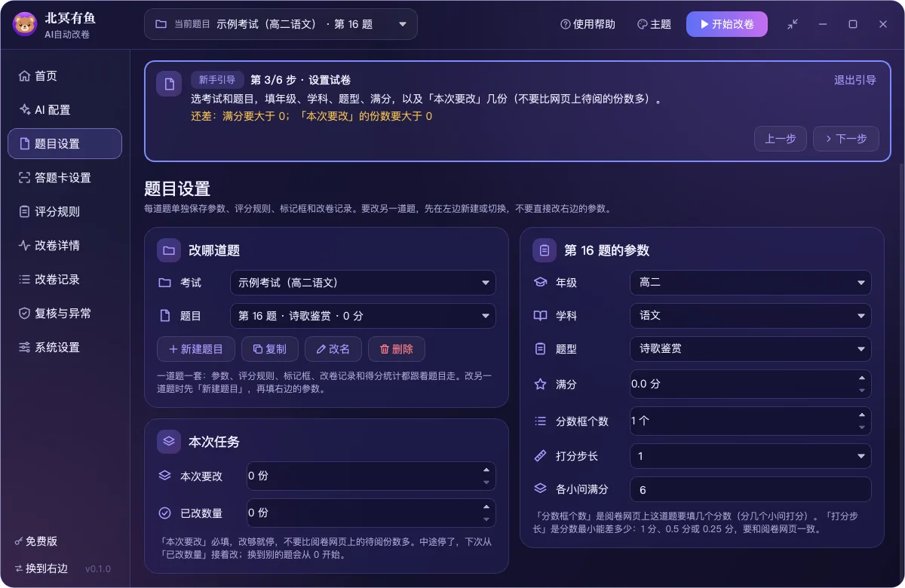Decrease 已改数量 with down arrow

486,519
